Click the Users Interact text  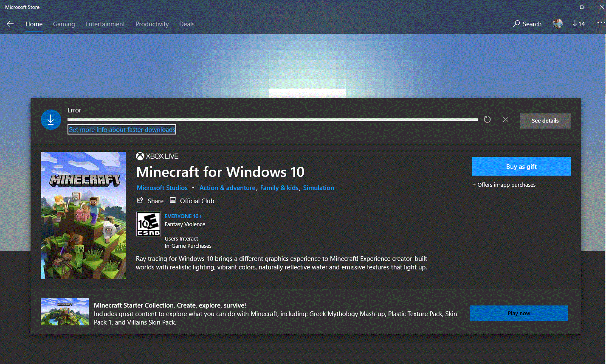pyautogui.click(x=181, y=238)
